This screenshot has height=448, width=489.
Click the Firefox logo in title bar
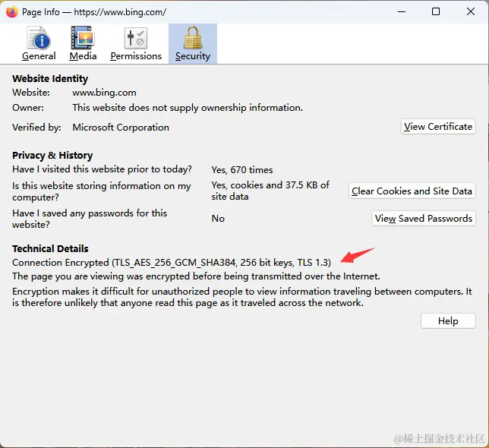click(x=12, y=12)
